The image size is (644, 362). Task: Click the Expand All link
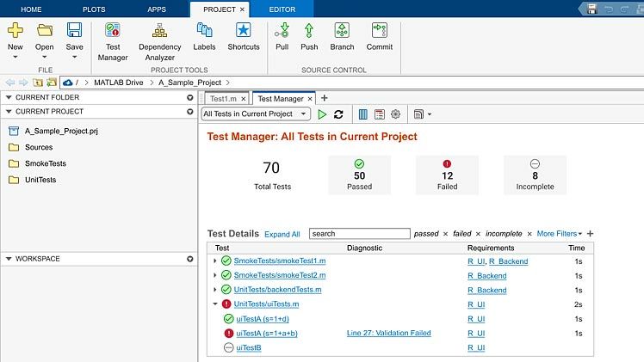coord(282,234)
